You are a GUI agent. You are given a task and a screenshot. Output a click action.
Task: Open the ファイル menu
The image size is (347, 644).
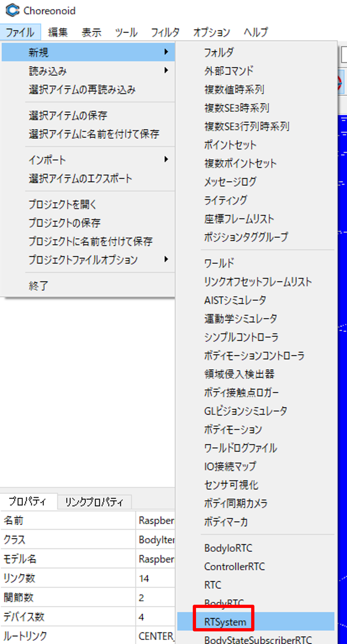point(20,32)
